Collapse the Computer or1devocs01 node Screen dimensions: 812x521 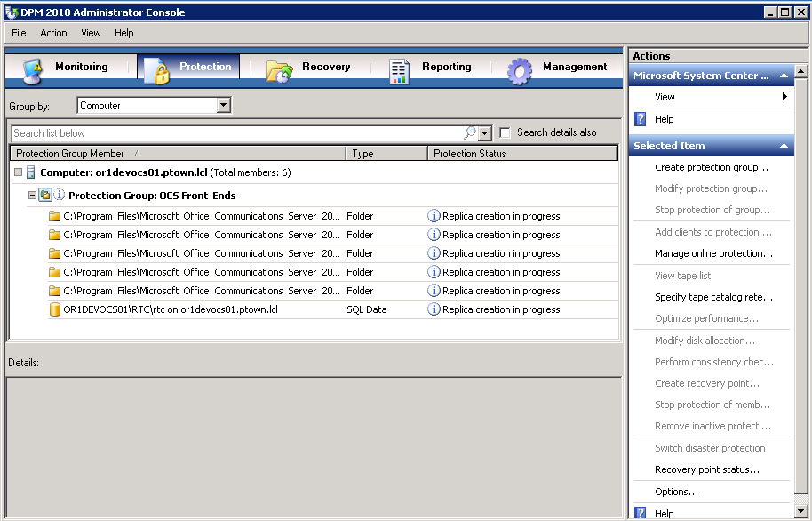[18, 172]
